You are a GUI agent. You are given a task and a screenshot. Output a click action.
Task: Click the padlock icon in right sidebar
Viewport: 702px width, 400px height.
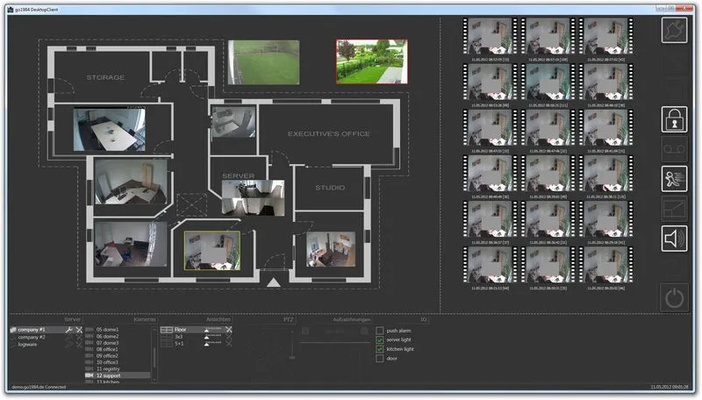tap(676, 120)
